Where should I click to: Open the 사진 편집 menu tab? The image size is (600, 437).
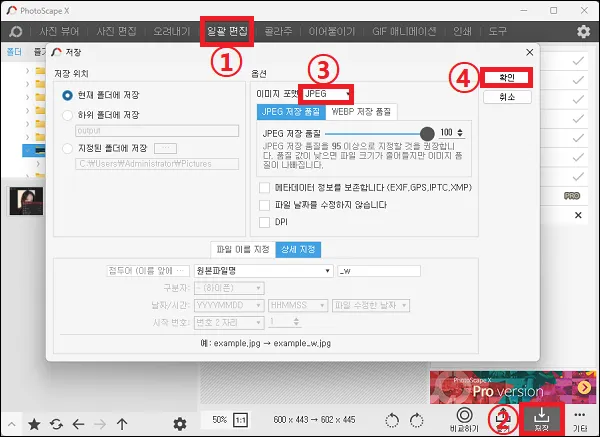point(116,31)
